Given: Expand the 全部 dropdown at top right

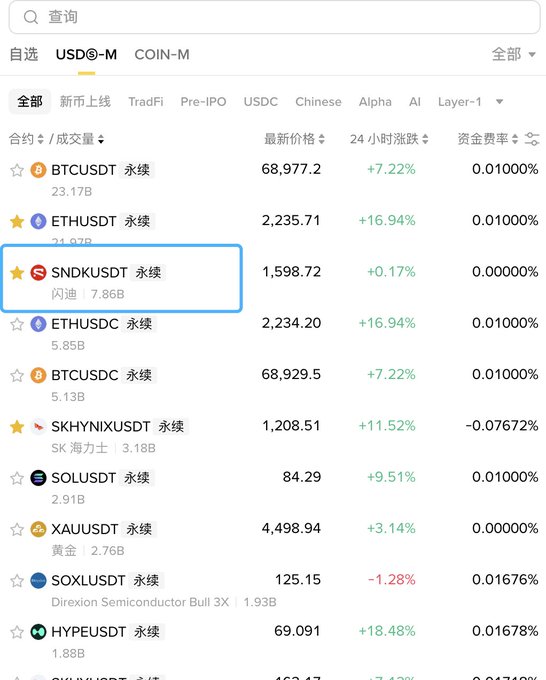Looking at the screenshot, I should [x=514, y=55].
